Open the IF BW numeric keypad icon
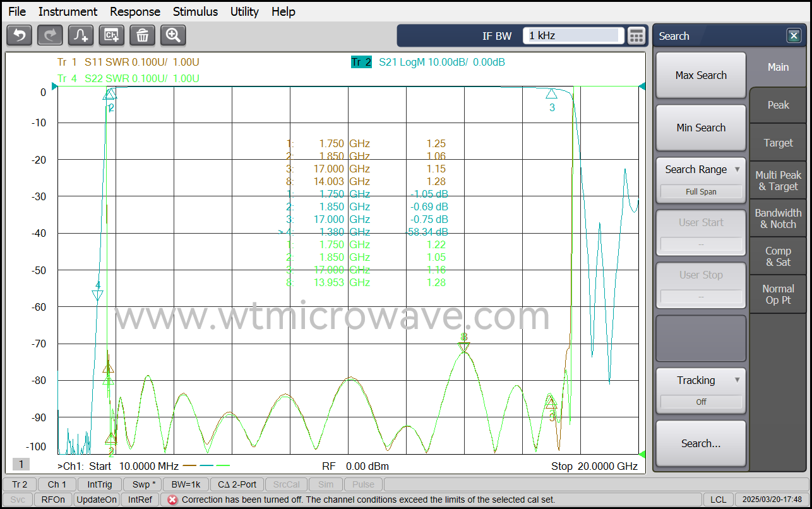The image size is (812, 509). point(636,36)
